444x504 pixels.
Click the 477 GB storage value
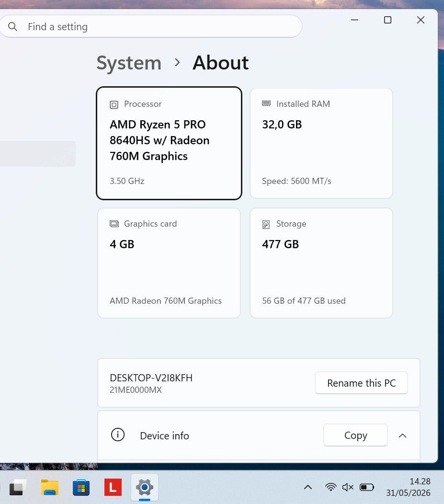tap(280, 244)
